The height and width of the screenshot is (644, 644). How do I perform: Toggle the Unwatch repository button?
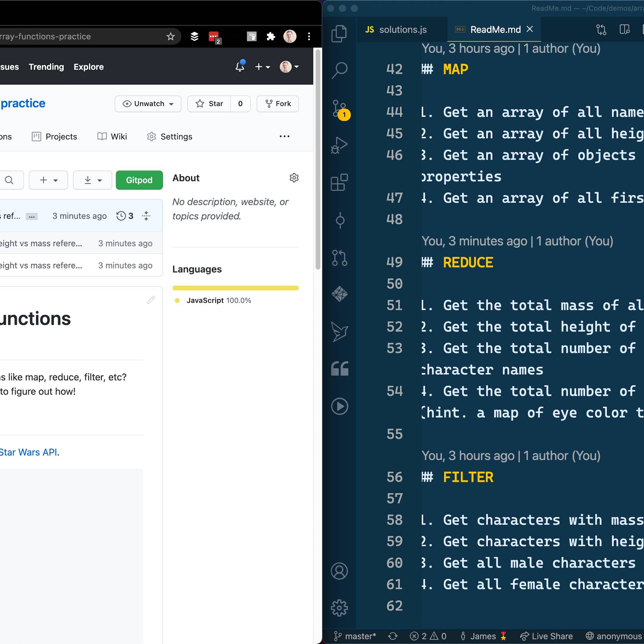pos(148,104)
